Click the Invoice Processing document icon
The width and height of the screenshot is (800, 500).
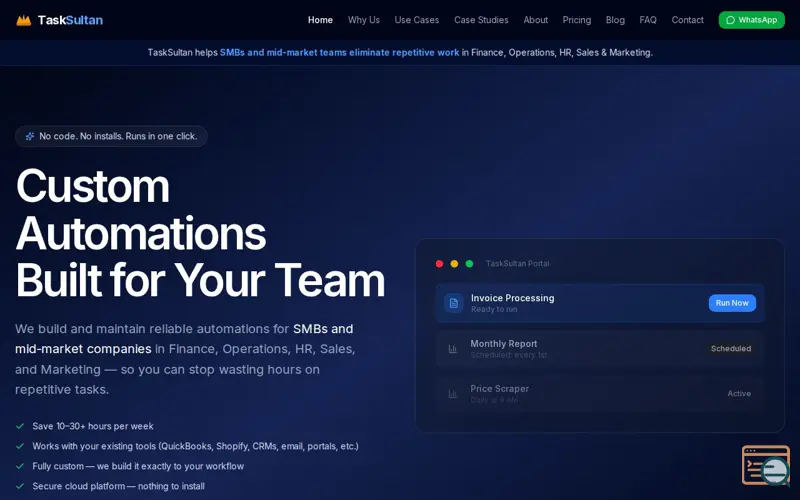pyautogui.click(x=454, y=303)
